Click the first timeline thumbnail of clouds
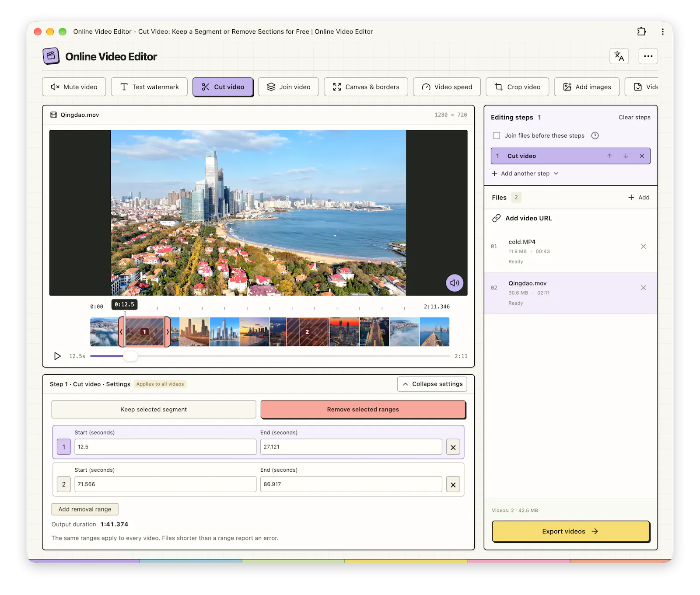 tap(104, 332)
